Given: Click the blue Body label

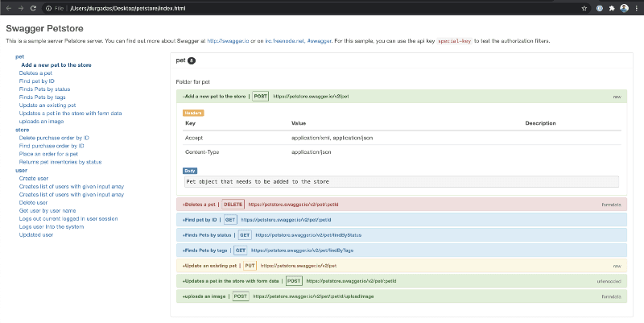Looking at the screenshot, I should (x=190, y=171).
